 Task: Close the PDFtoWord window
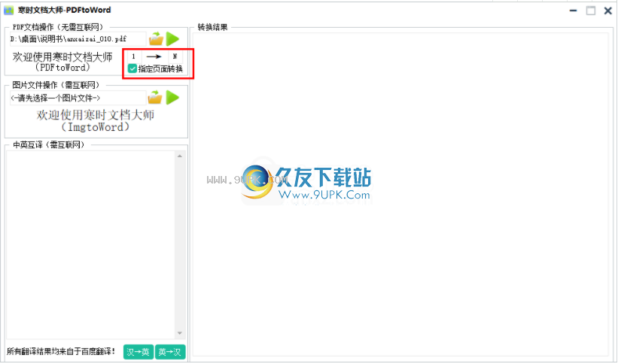point(607,11)
